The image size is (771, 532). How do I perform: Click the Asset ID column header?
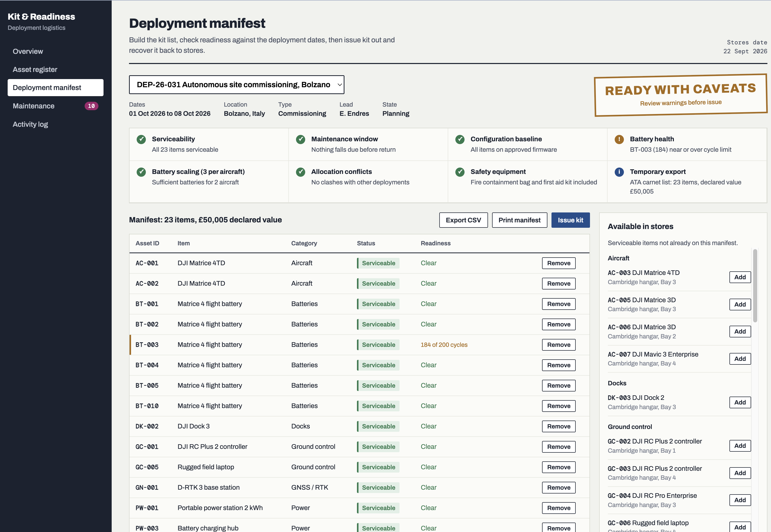point(147,243)
